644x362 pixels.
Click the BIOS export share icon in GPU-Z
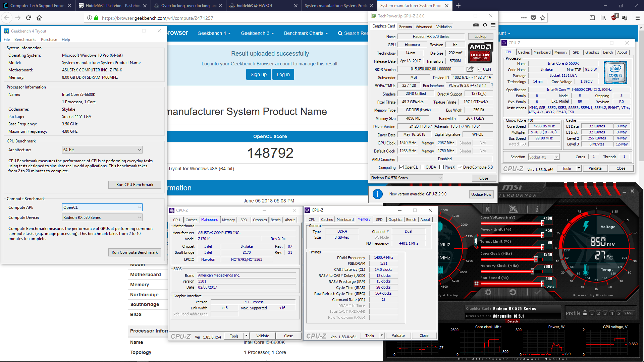pos(470,69)
